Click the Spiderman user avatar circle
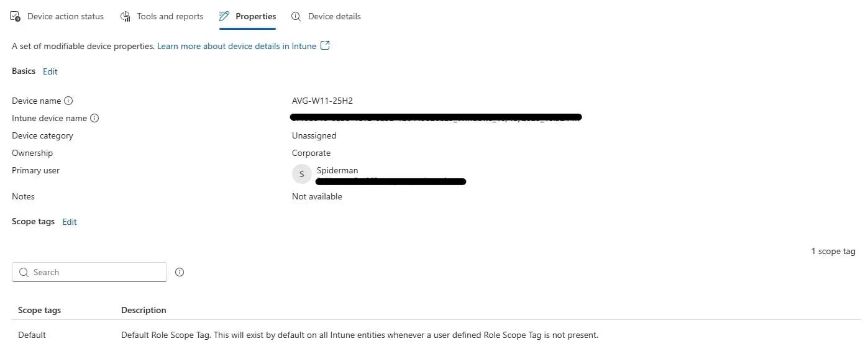The image size is (868, 346). coord(302,175)
